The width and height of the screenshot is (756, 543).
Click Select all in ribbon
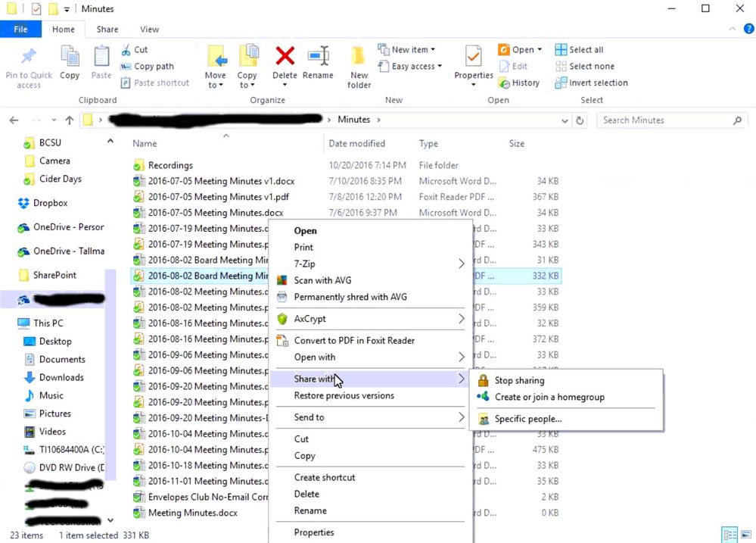point(579,49)
